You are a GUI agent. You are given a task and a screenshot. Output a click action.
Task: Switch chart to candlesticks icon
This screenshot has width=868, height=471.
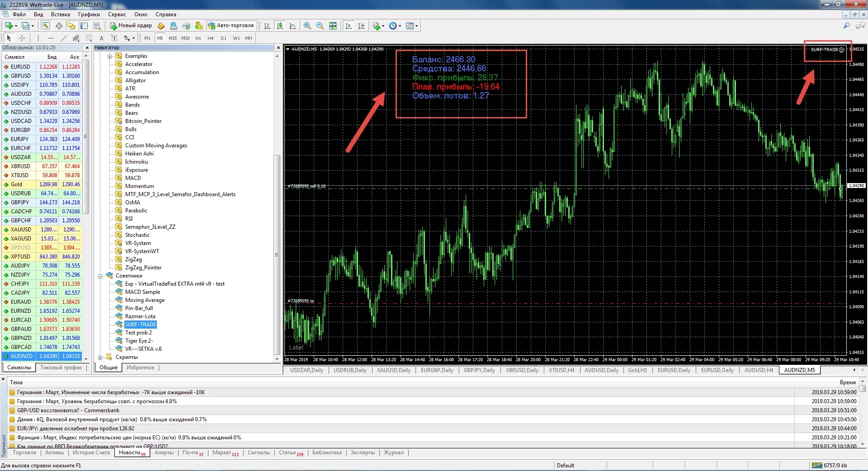[x=280, y=26]
